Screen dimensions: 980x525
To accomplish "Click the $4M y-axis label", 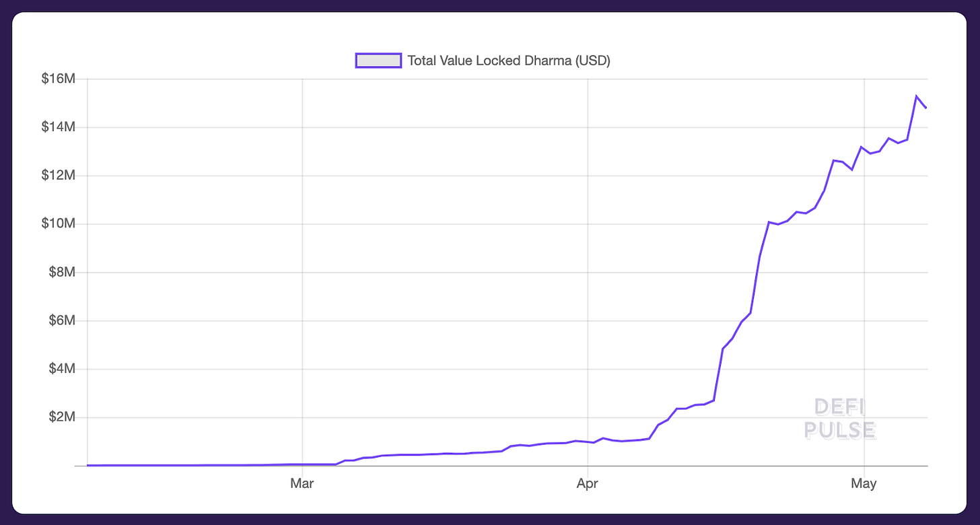I will (x=62, y=369).
